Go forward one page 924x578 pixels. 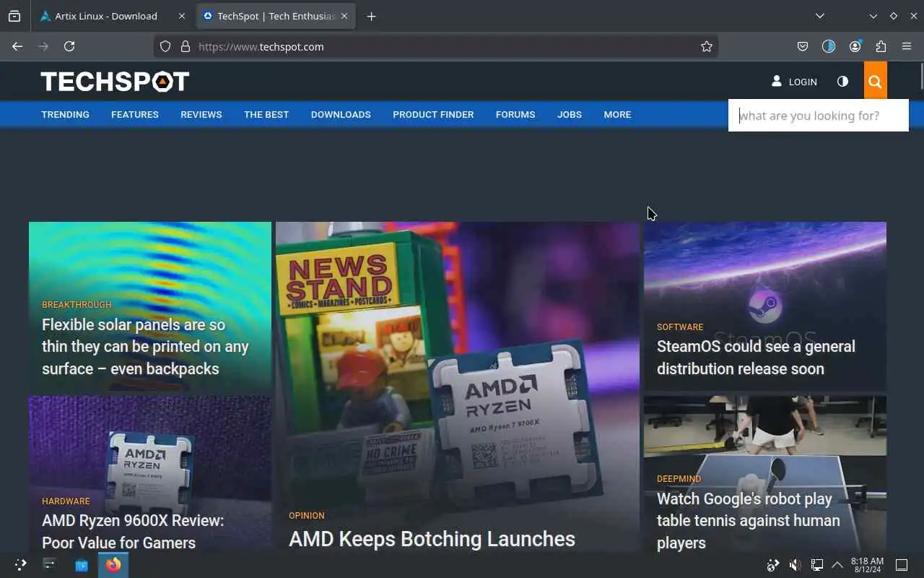(43, 46)
